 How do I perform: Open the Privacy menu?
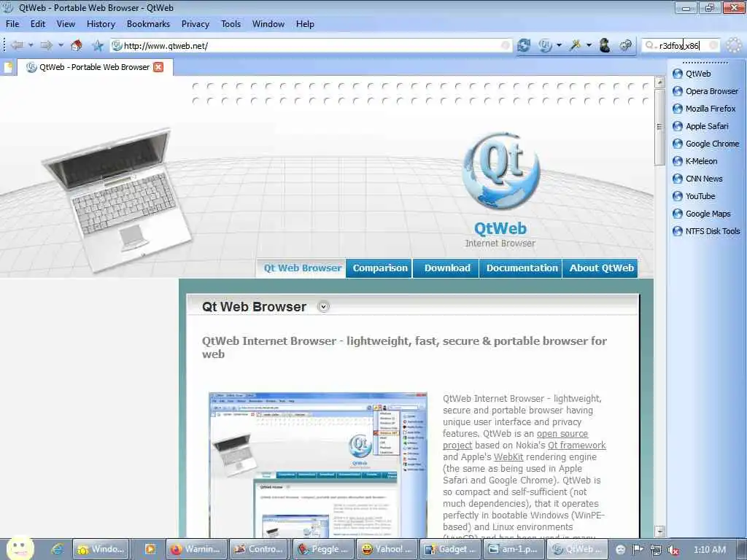point(196,24)
